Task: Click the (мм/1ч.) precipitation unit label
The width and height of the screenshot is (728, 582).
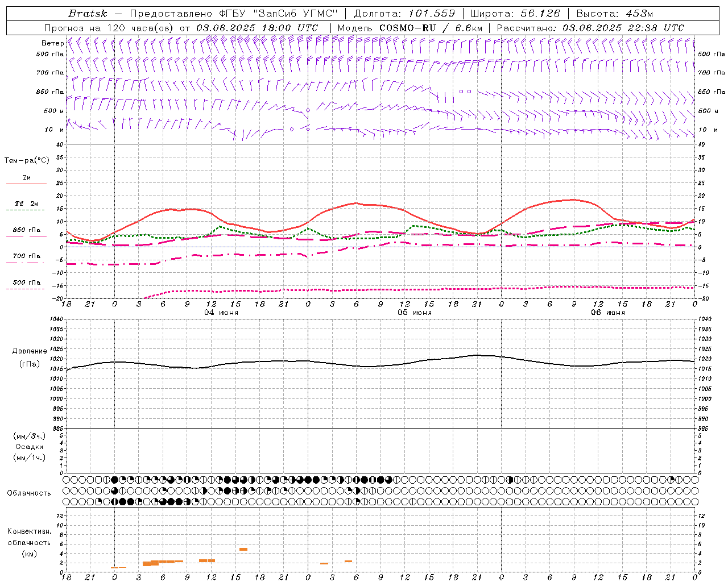Action: (30, 458)
